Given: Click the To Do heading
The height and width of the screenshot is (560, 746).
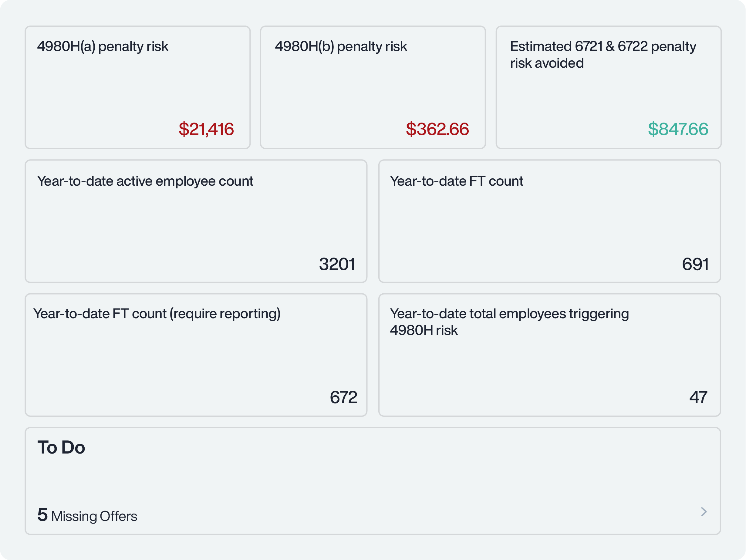Looking at the screenshot, I should point(61,447).
